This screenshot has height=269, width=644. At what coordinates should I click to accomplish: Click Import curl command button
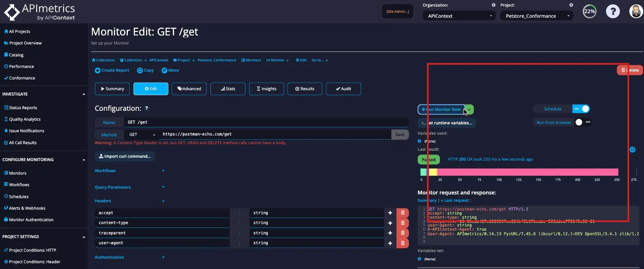pyautogui.click(x=125, y=157)
